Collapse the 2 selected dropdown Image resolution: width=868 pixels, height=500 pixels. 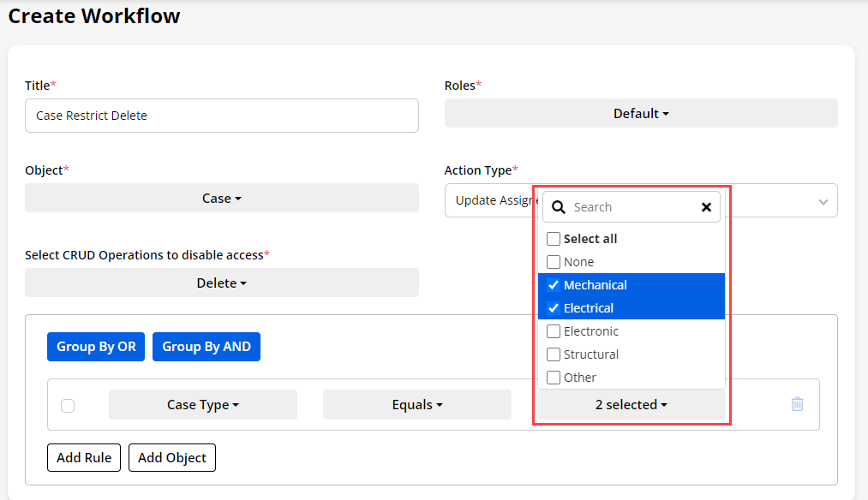[631, 405]
